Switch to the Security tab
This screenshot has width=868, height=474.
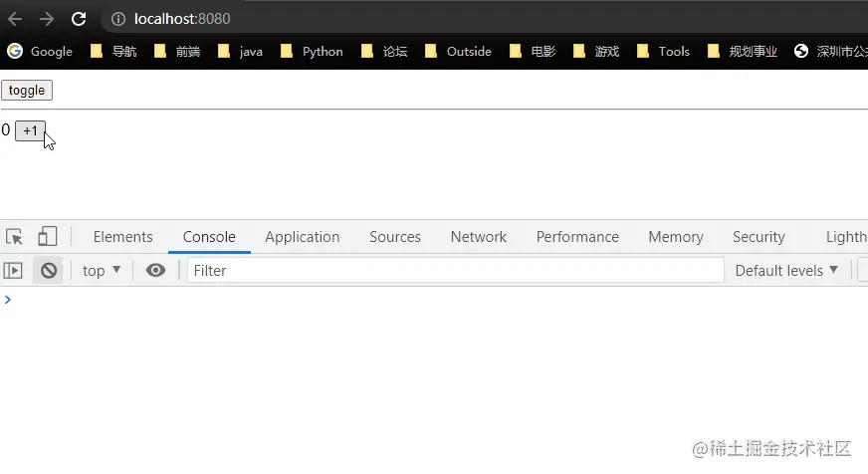pos(759,237)
